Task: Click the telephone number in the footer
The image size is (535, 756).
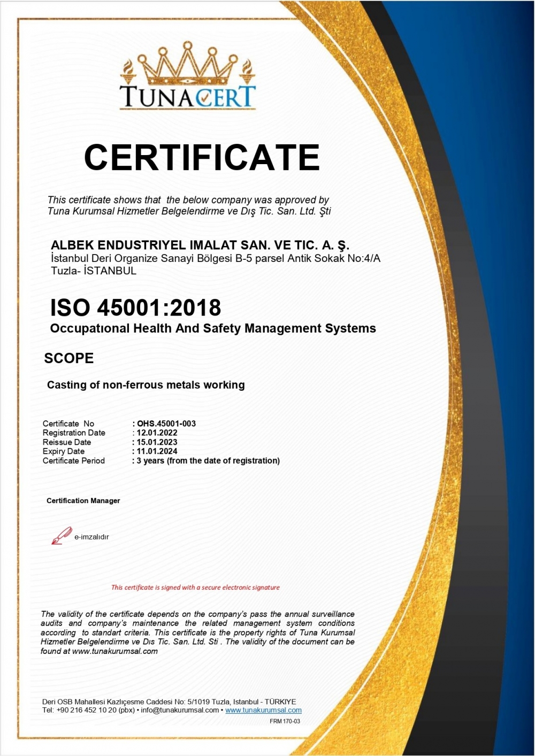Action: 88,710
